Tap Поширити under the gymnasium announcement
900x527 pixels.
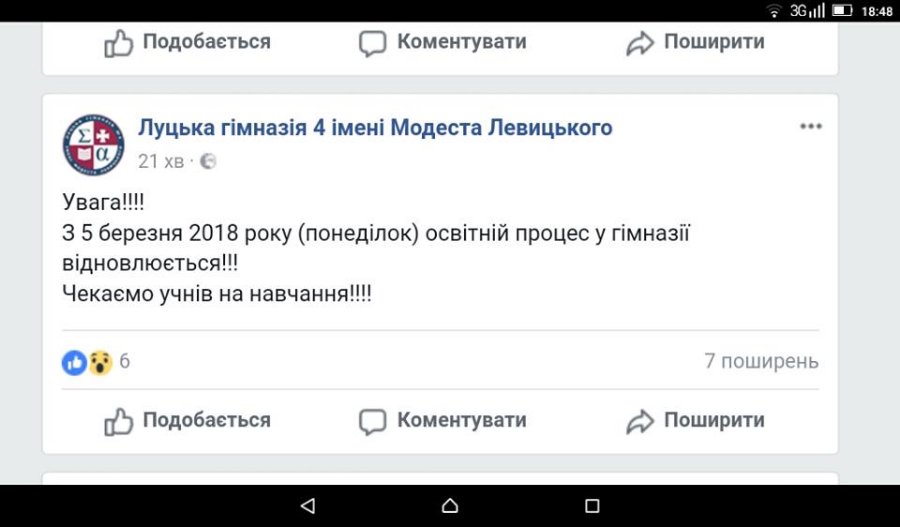click(x=695, y=421)
